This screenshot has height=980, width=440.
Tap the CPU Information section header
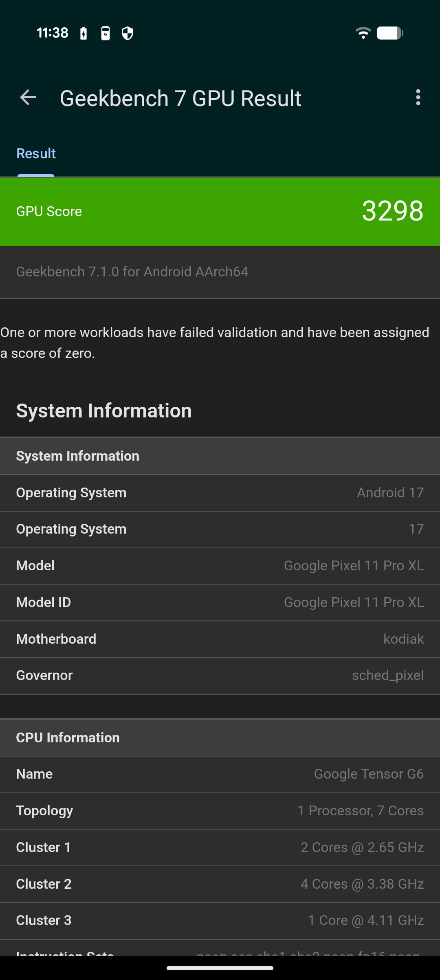pos(220,738)
